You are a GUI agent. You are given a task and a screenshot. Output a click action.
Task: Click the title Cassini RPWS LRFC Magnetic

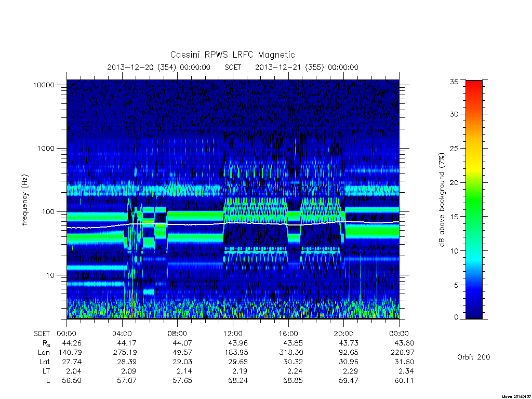(232, 55)
